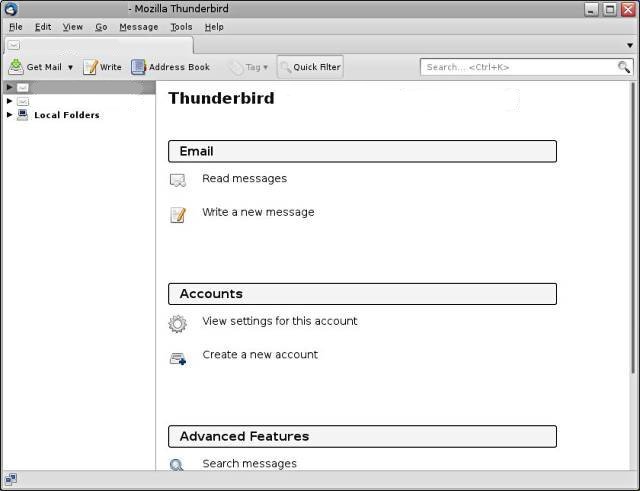
Task: Click the first account envelope icon
Action: [x=23, y=87]
